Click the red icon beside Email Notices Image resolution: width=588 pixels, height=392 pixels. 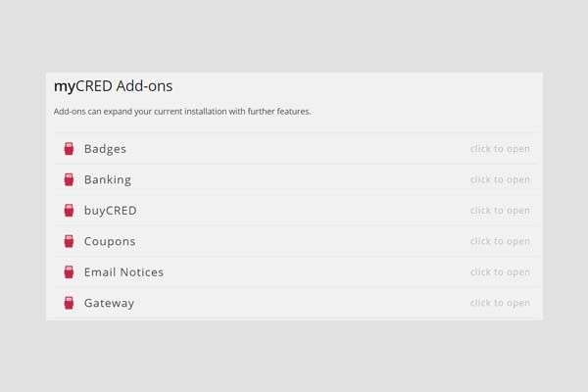[x=69, y=271]
